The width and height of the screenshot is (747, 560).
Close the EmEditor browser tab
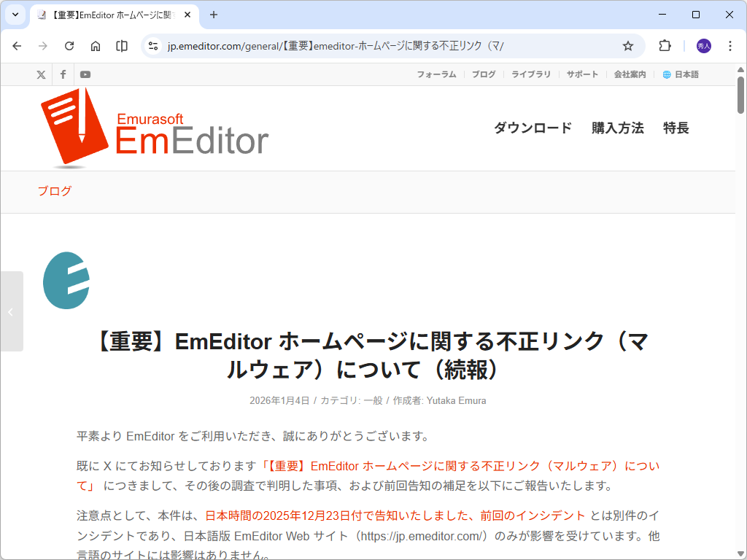tap(187, 15)
